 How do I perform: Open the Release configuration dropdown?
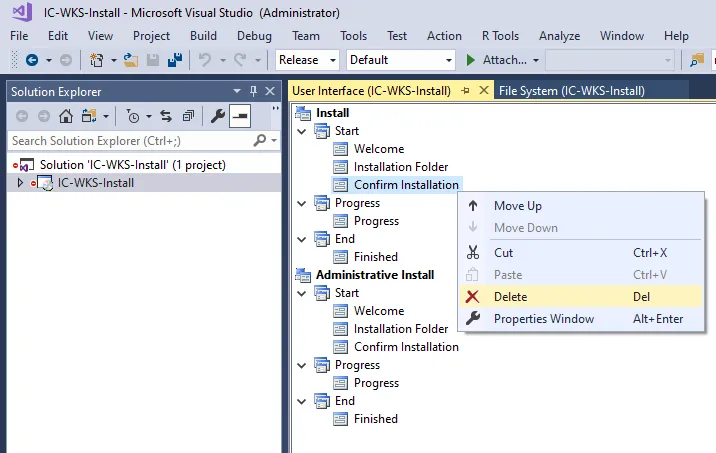[x=333, y=60]
